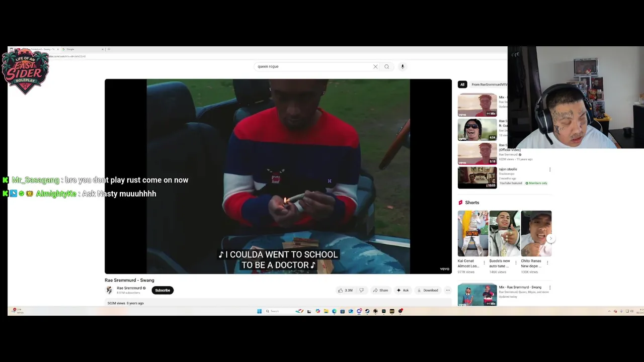Image resolution: width=644 pixels, height=362 pixels.
Task: Select the From RaeSremmurdVEVO chip
Action: click(489, 84)
